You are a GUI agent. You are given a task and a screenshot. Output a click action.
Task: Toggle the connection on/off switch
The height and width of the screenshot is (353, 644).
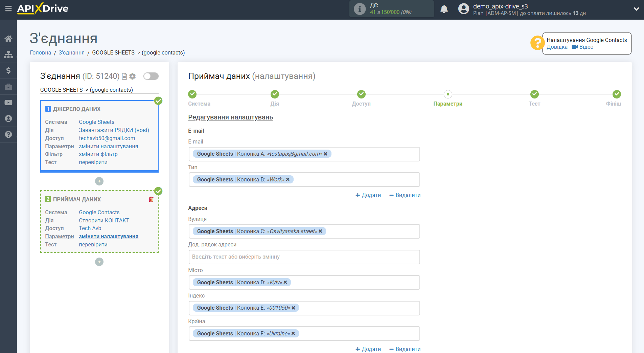[151, 76]
